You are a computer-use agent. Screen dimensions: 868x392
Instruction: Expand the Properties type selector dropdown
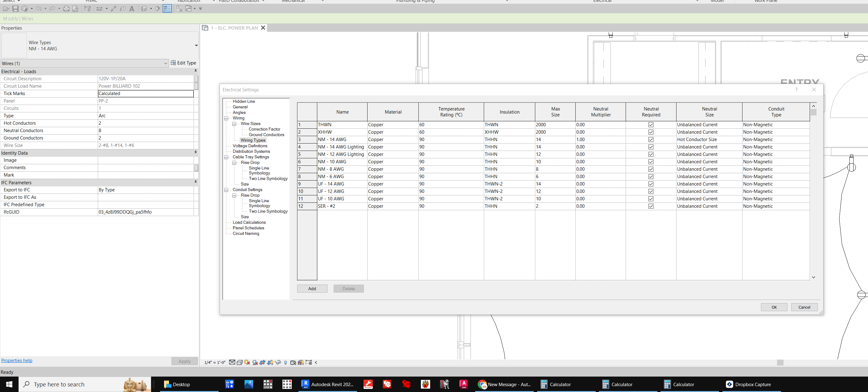(x=196, y=46)
